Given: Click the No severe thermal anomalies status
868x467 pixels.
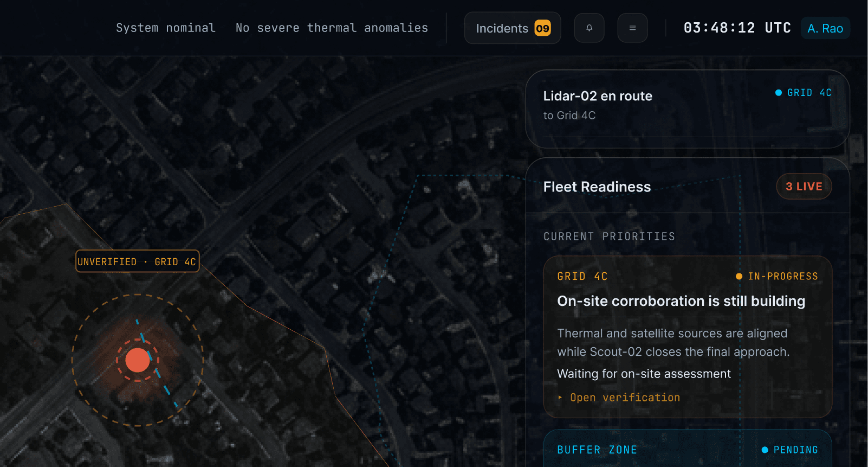Looking at the screenshot, I should [x=332, y=28].
